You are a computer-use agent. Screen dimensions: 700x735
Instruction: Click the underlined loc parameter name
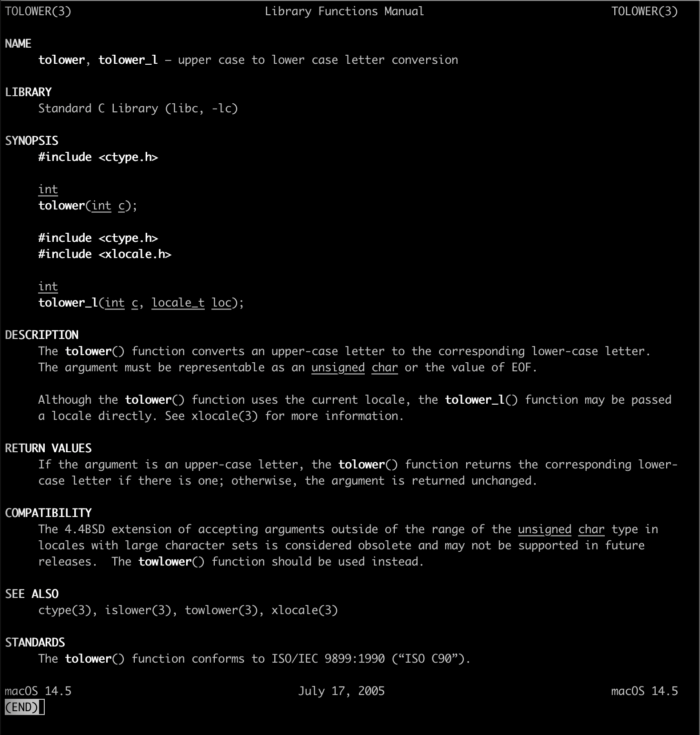(221, 303)
